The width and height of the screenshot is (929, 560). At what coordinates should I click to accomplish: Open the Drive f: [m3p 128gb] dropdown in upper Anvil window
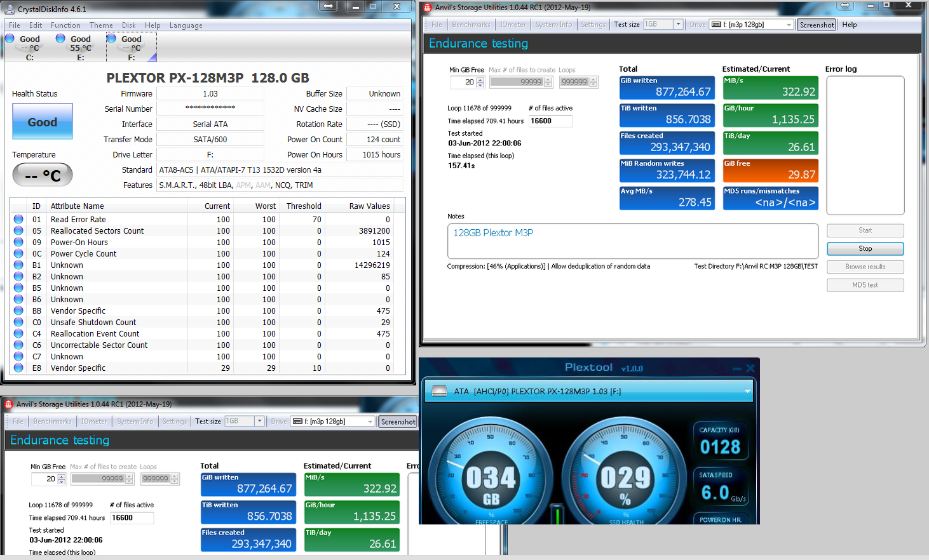point(789,25)
